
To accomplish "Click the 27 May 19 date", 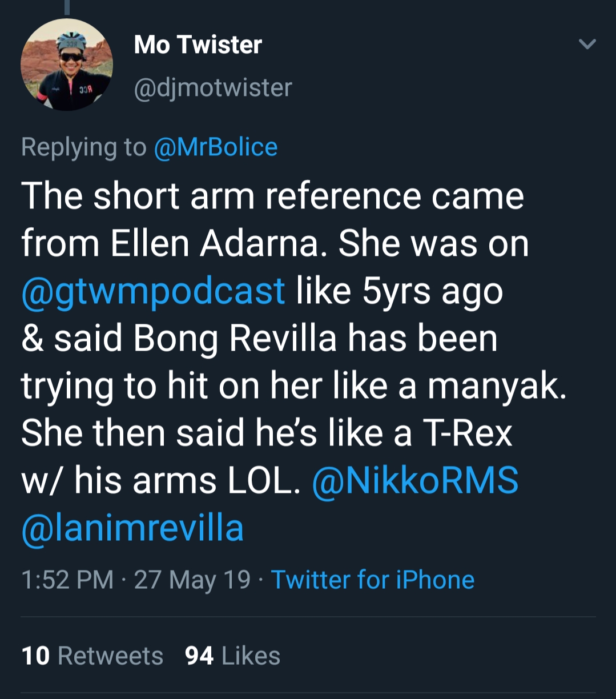I will point(192,580).
